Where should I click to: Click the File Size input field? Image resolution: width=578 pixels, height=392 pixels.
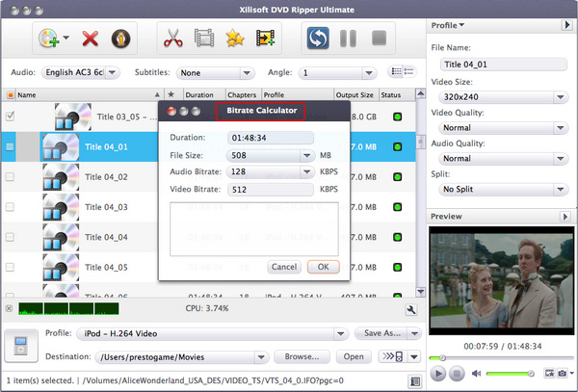pyautogui.click(x=263, y=154)
